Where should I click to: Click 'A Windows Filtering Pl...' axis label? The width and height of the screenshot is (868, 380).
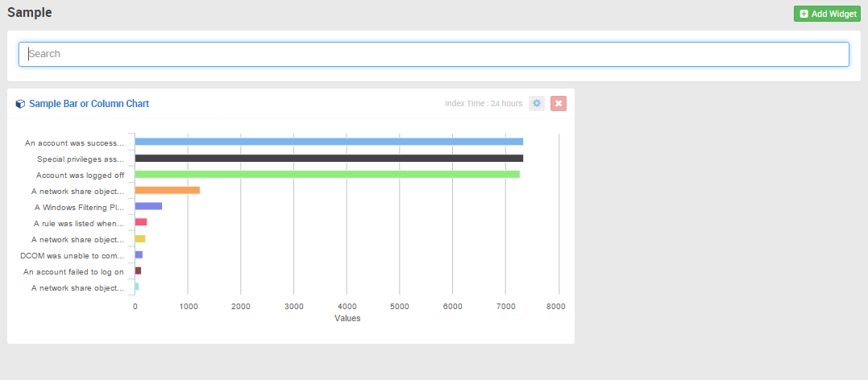pos(79,208)
